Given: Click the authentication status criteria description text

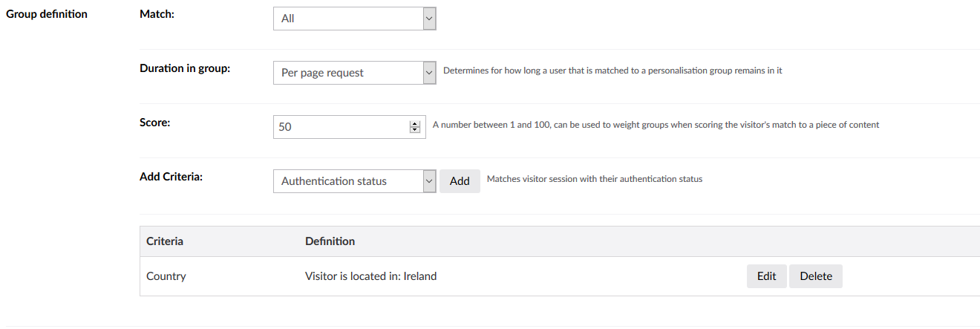Looking at the screenshot, I should 594,179.
